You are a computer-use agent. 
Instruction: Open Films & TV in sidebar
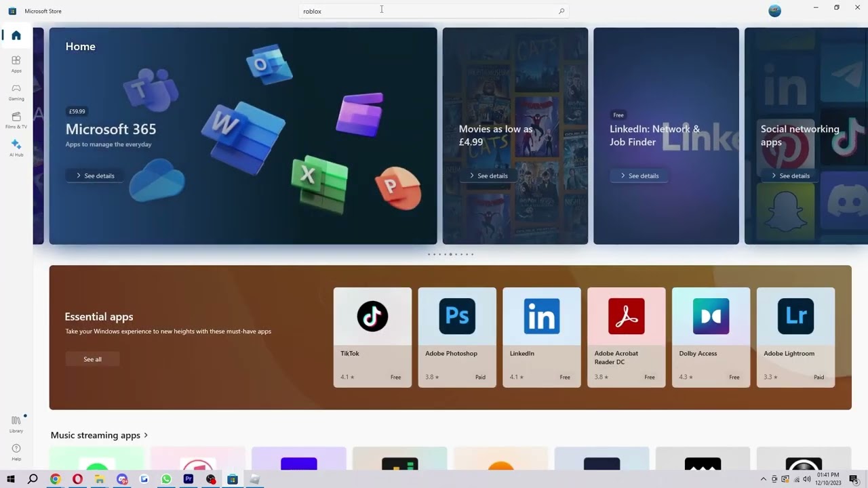pos(16,120)
